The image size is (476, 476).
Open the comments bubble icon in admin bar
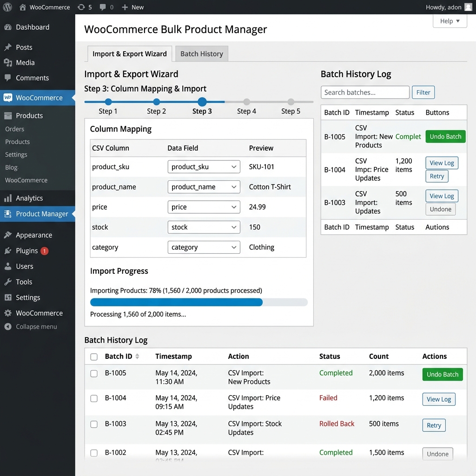point(103,7)
